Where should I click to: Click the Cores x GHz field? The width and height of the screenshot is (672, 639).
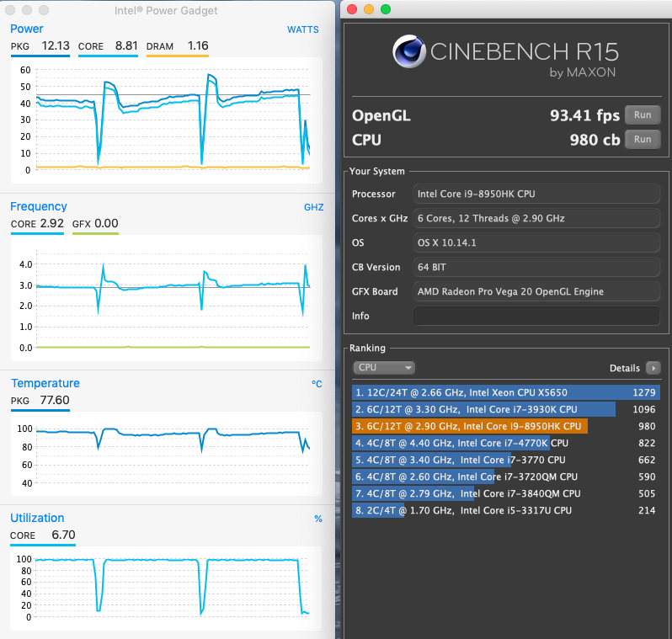pyautogui.click(x=536, y=218)
